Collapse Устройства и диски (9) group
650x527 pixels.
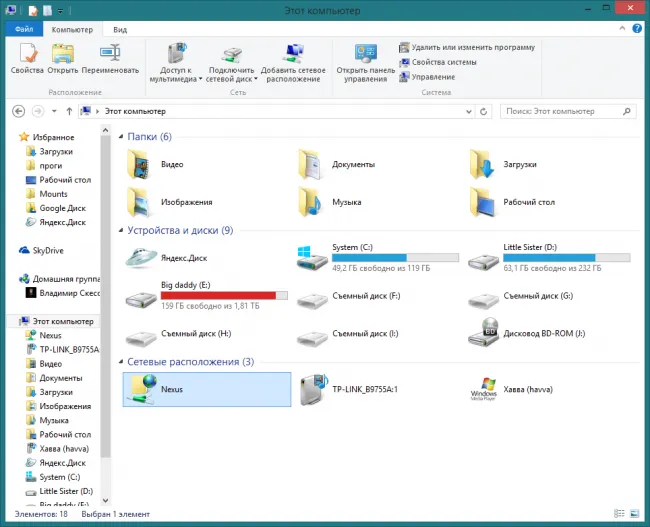click(121, 230)
